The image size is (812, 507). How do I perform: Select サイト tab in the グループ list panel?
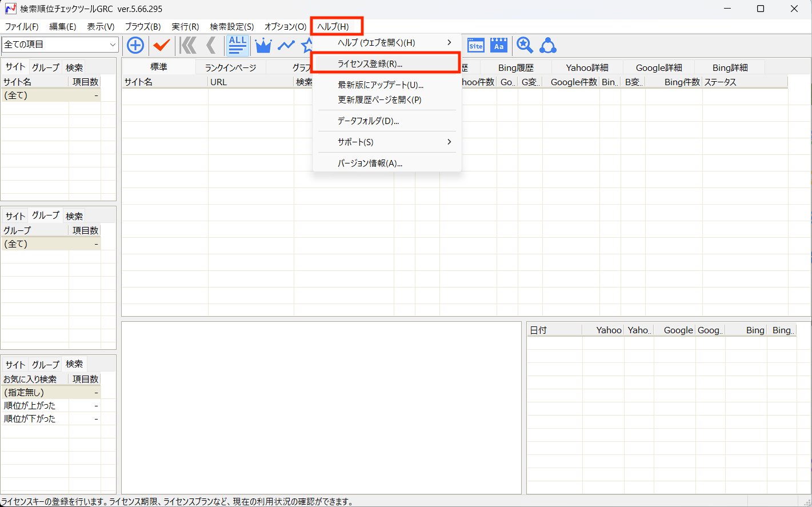coord(15,216)
